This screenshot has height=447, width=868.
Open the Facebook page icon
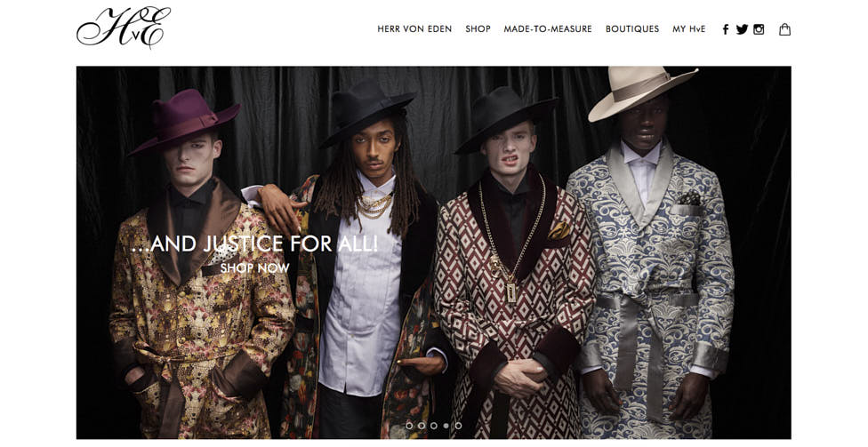pos(725,29)
